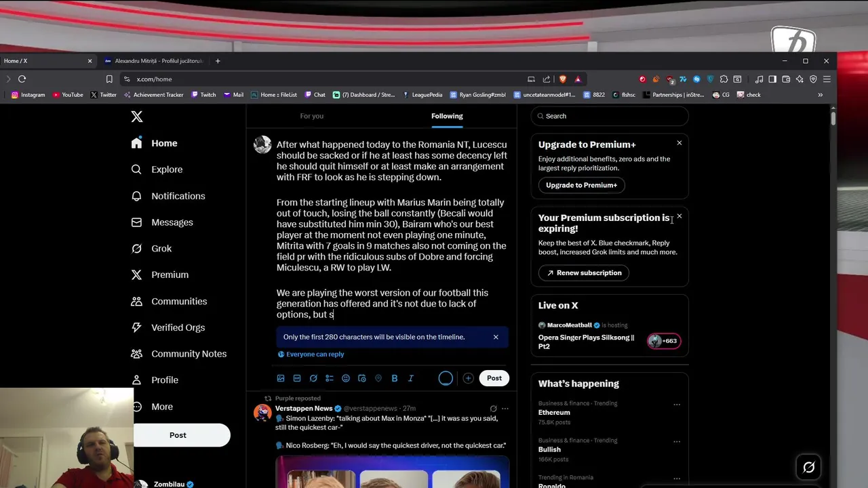The height and width of the screenshot is (488, 868).
Task: Apply italic formatting to post text
Action: [411, 378]
